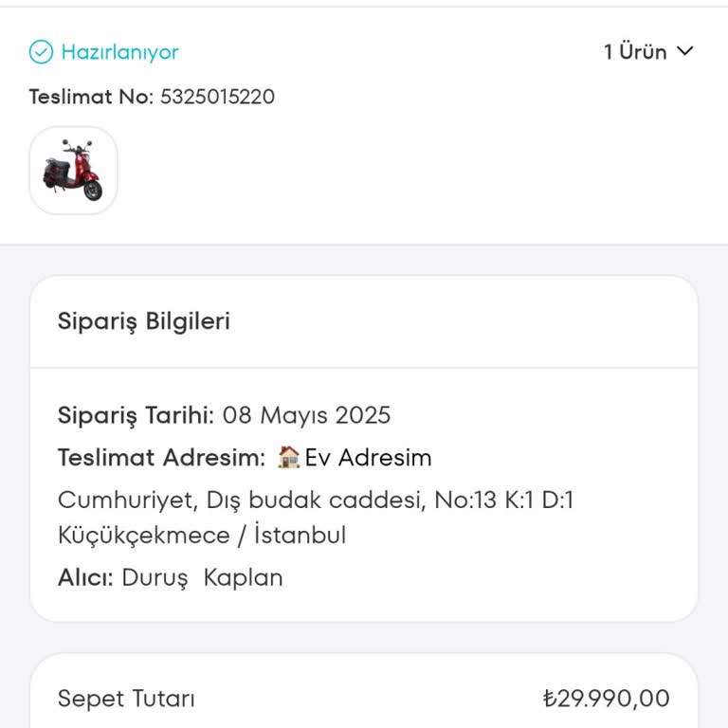
Task: Click the house icon beside Ev Adresim
Action: (x=288, y=458)
